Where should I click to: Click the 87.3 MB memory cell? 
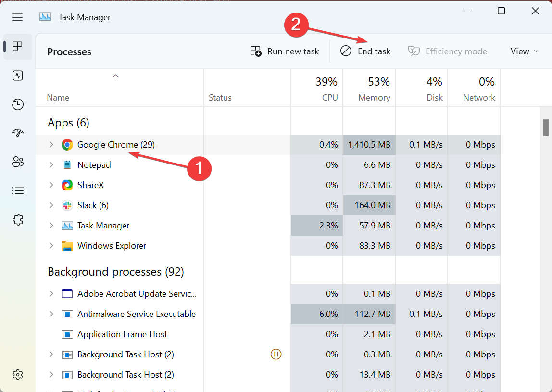coord(369,185)
